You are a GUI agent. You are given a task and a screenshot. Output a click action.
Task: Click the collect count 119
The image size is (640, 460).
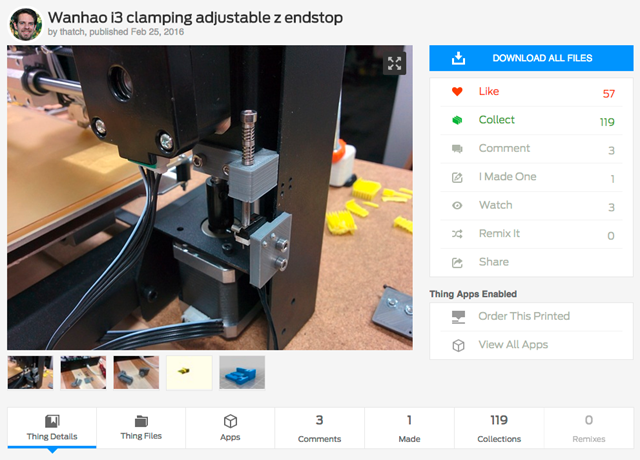pyautogui.click(x=607, y=122)
